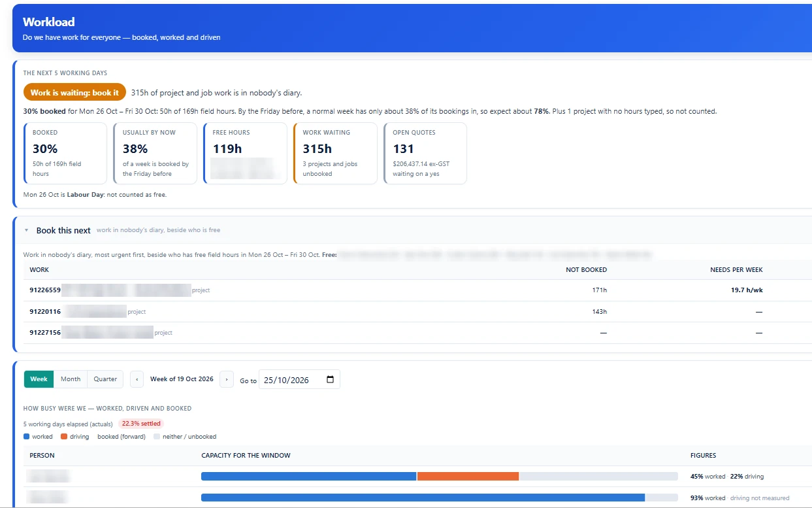Click the Workload page heading
Screen dimensions: 812x508
[x=48, y=22]
